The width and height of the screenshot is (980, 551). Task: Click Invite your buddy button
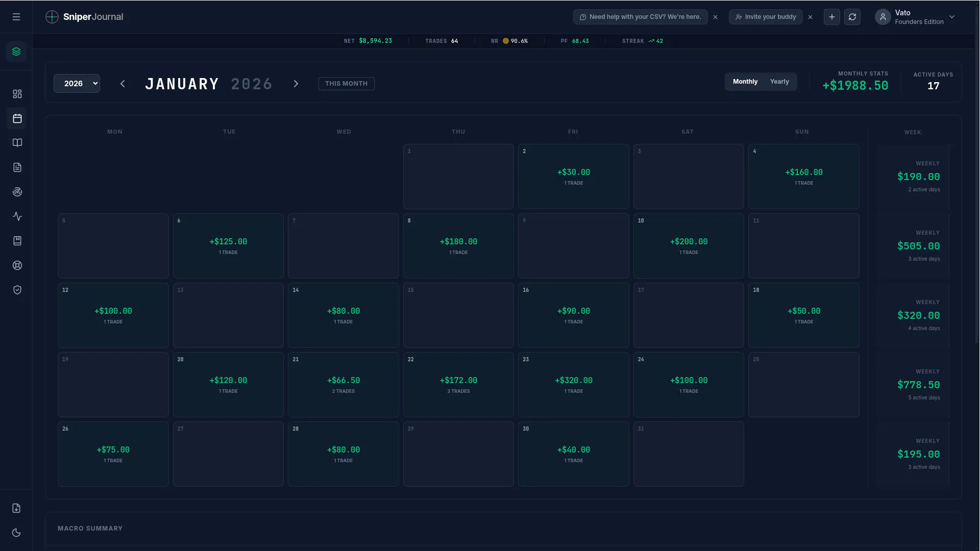click(766, 17)
